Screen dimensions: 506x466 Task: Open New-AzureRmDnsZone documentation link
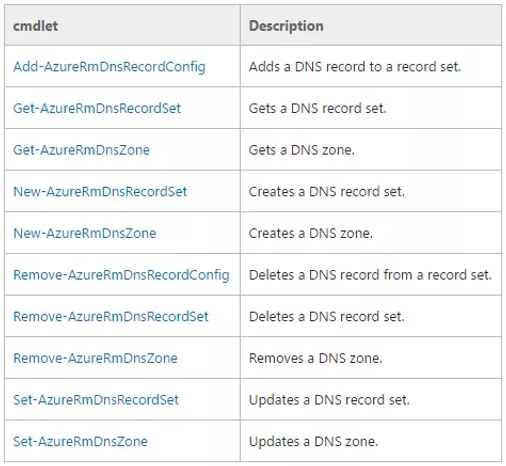pos(85,233)
